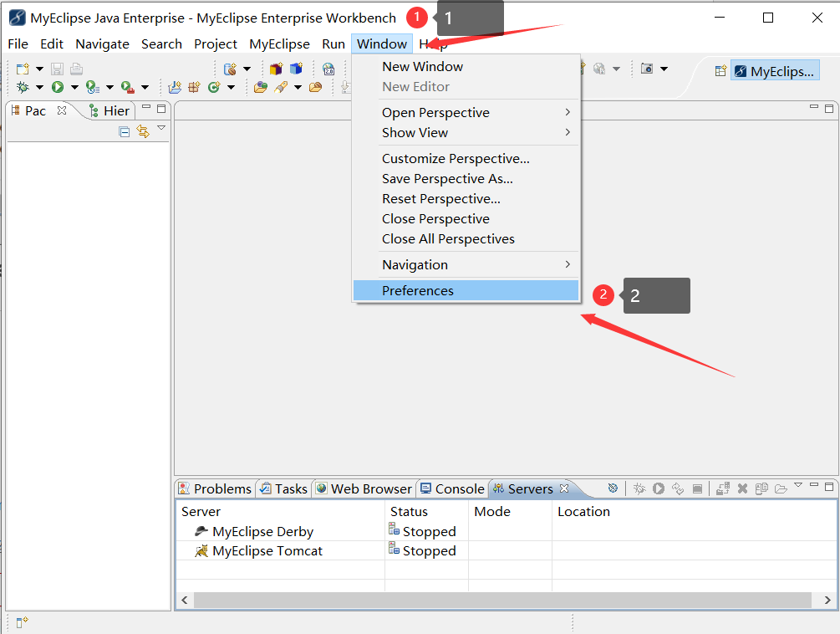Open the Search flashlight dropdown arrow
The width and height of the screenshot is (840, 634).
(x=298, y=87)
